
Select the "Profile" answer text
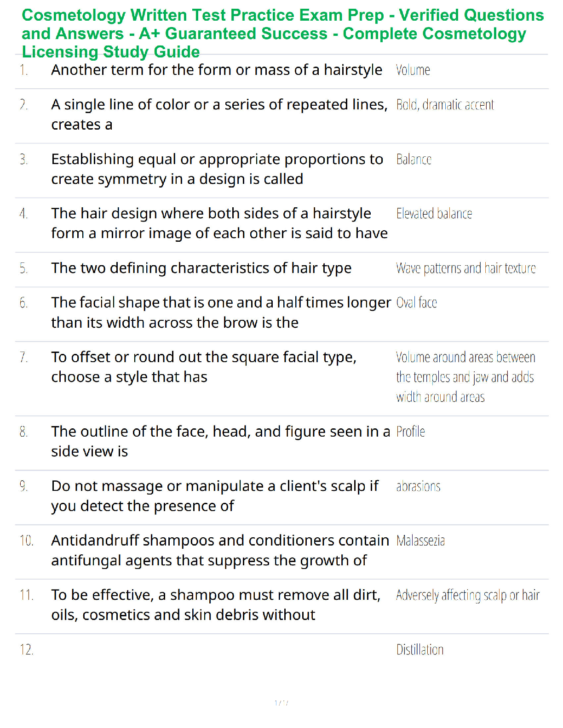pyautogui.click(x=410, y=432)
